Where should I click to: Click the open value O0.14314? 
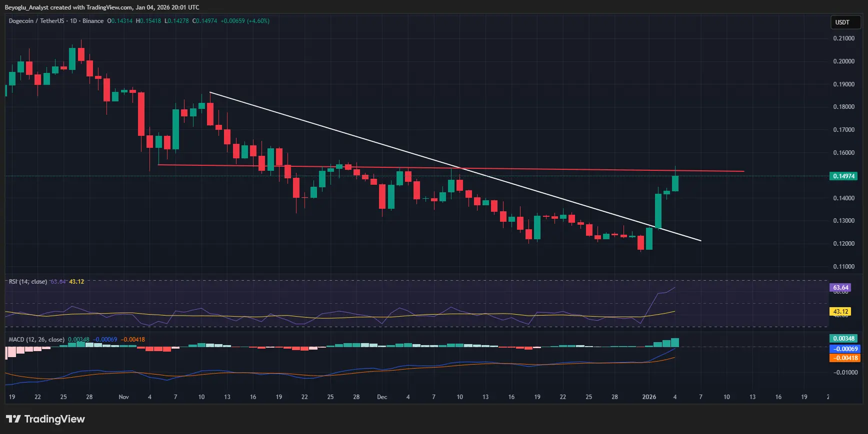(x=120, y=21)
